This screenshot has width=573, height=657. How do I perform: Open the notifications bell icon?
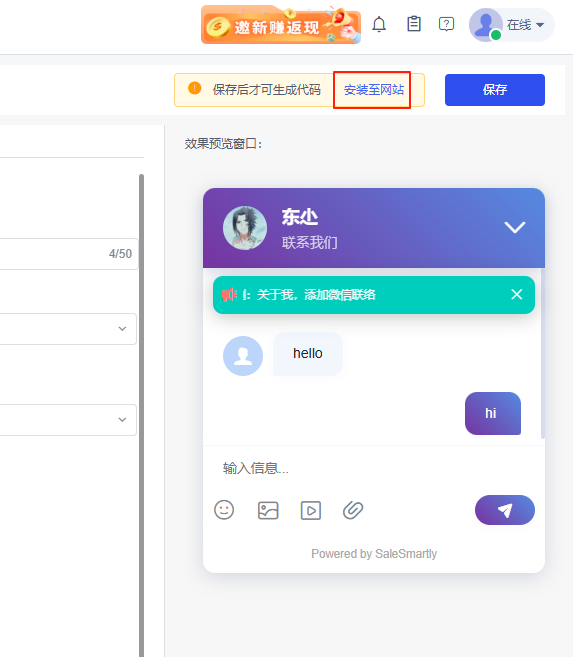point(379,24)
